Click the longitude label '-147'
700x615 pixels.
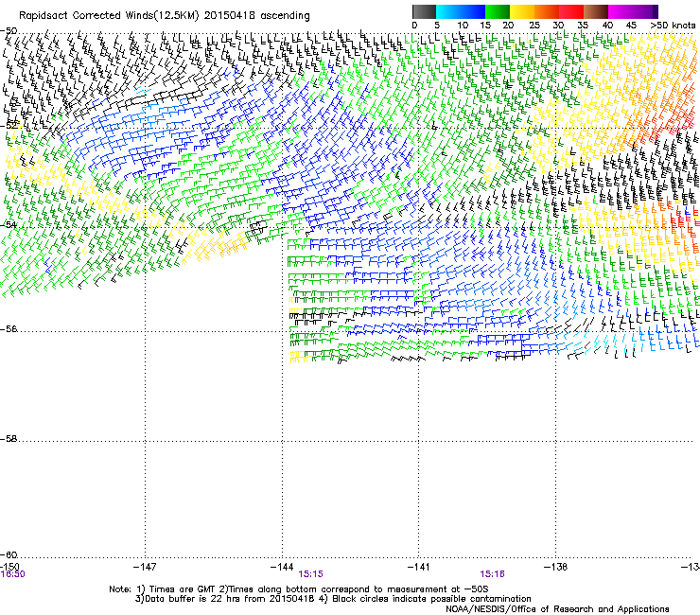pyautogui.click(x=145, y=567)
